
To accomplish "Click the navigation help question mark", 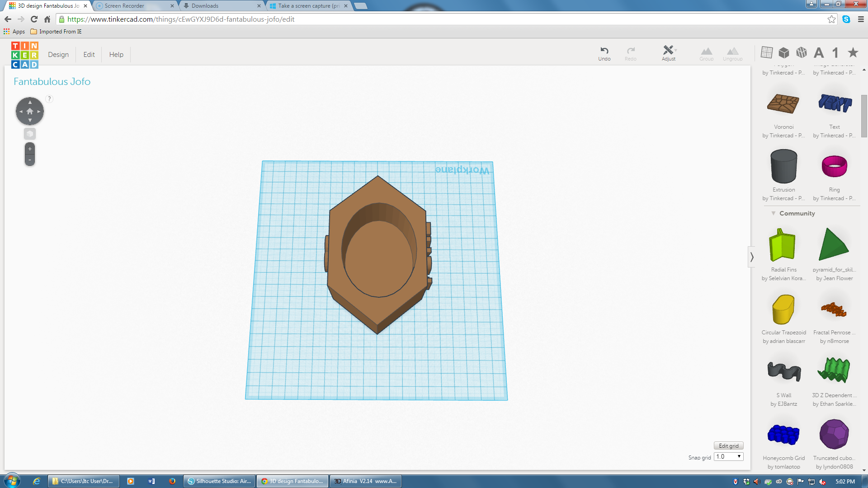I will [x=49, y=99].
